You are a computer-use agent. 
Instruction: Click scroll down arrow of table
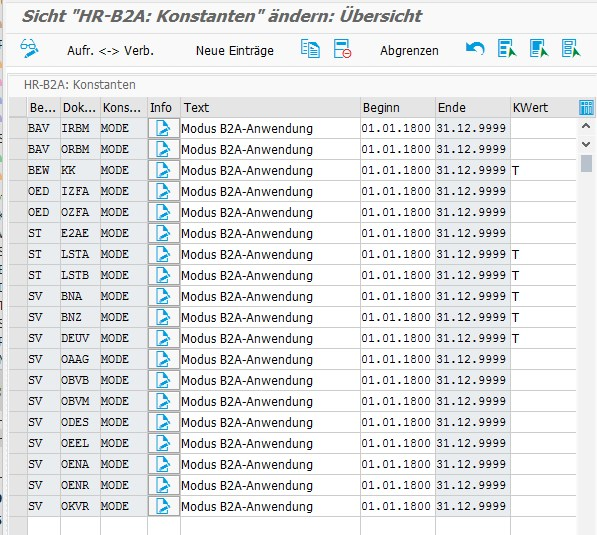pyautogui.click(x=586, y=144)
